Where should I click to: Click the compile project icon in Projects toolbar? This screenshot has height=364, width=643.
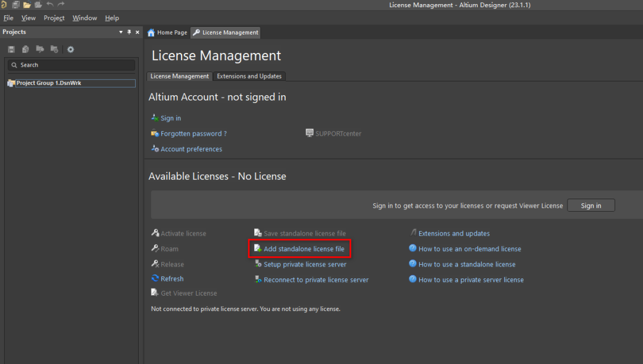[x=40, y=49]
